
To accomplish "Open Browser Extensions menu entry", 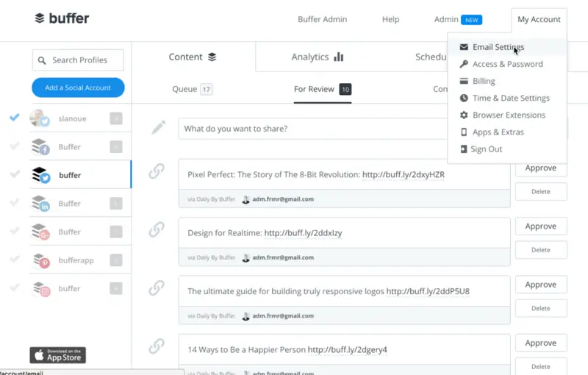I will click(x=508, y=115).
